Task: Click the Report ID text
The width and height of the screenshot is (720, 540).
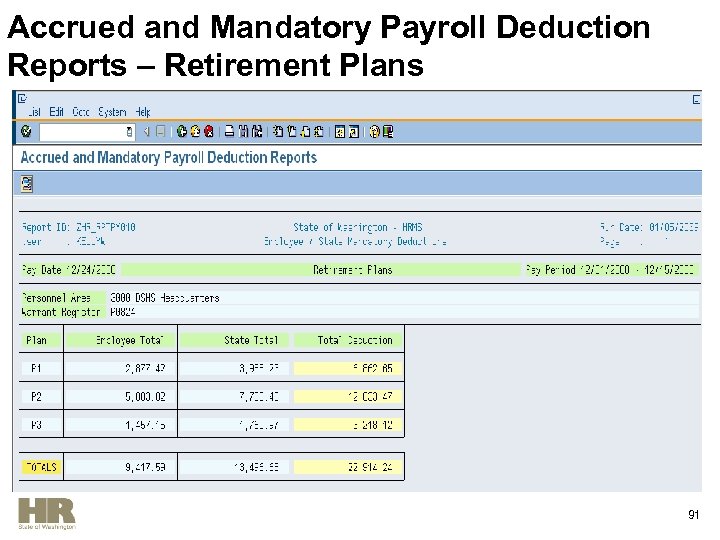Action: 79,227
